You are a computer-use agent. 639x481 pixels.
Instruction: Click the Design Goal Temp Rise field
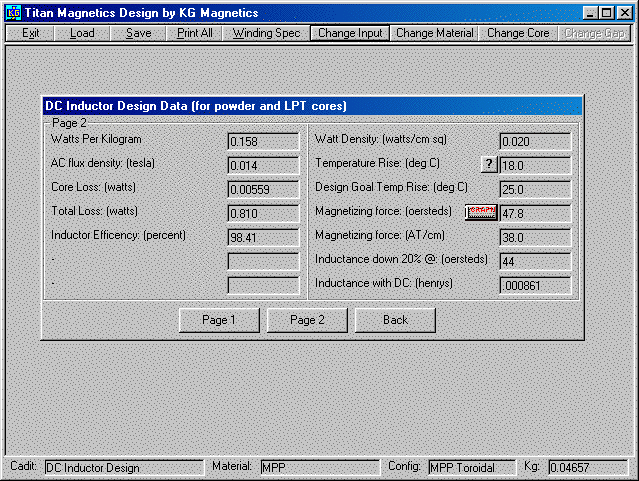click(x=535, y=190)
